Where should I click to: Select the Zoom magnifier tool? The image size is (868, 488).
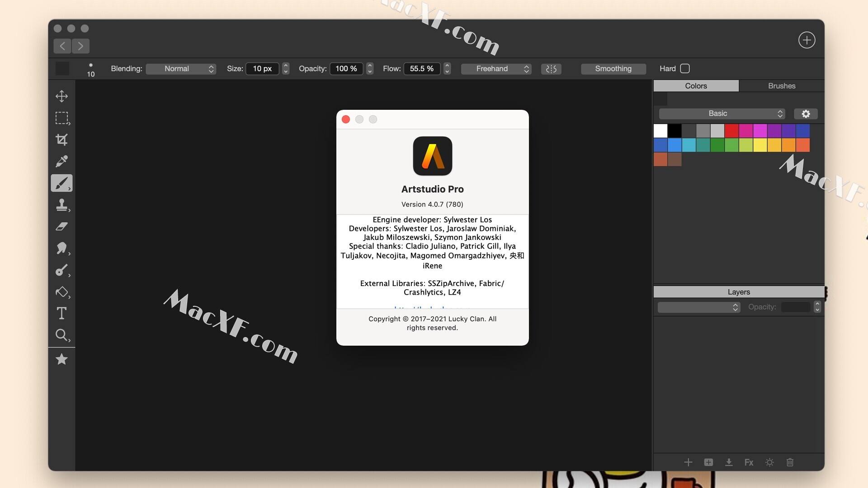click(x=62, y=335)
